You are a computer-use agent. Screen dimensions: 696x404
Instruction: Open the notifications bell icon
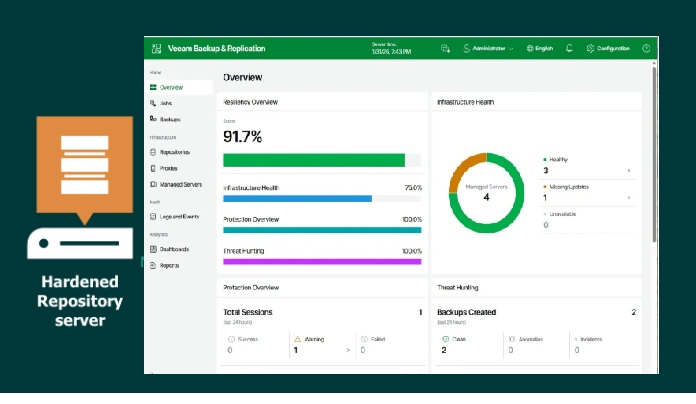[569, 48]
